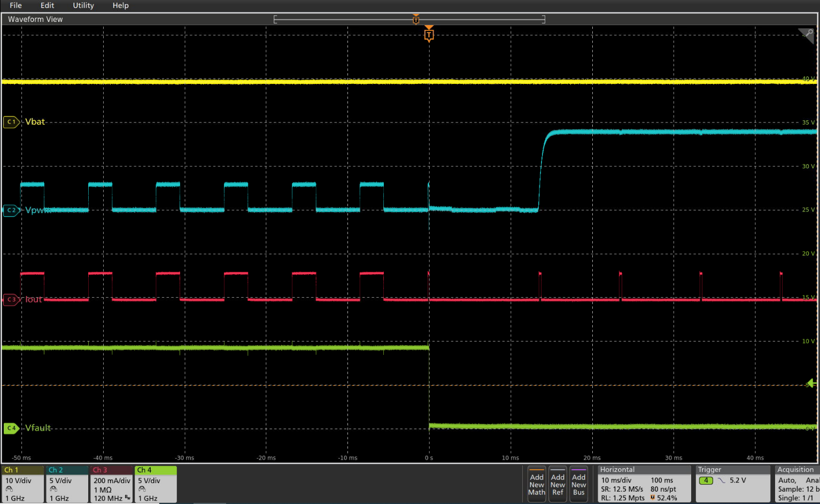This screenshot has height=504, width=820.
Task: Open the Help menu
Action: pyautogui.click(x=120, y=5)
